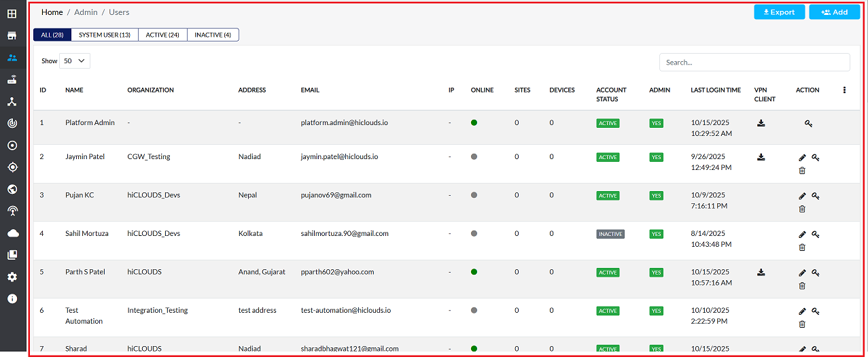Open the settings gear in sidebar
Image resolution: width=868 pixels, height=359 pixels.
[x=12, y=277]
